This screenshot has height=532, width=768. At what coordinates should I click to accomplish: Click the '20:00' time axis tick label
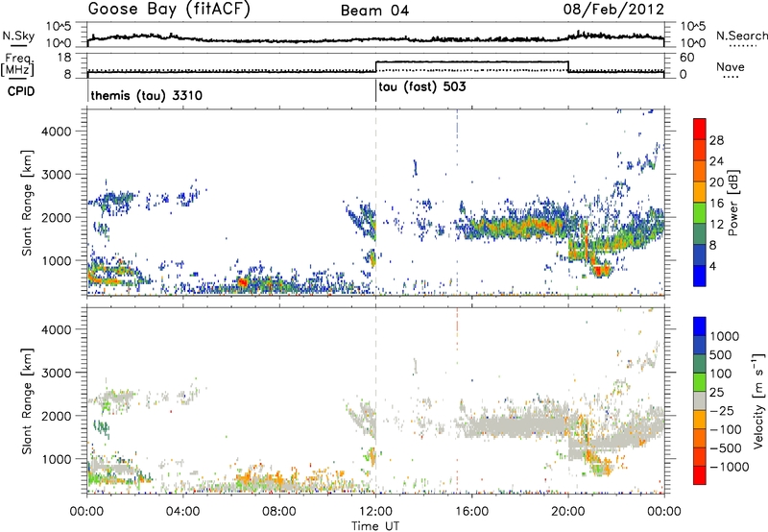click(x=568, y=512)
